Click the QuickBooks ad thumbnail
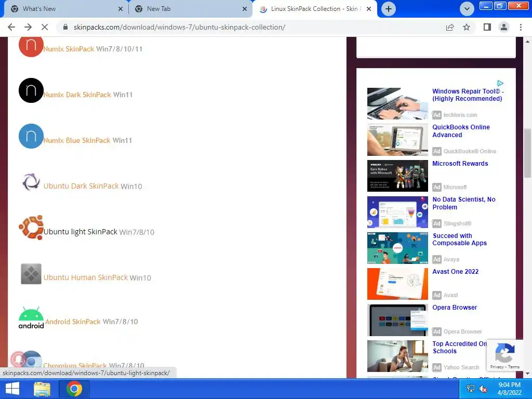Image resolution: width=532 pixels, height=399 pixels. coord(397,140)
